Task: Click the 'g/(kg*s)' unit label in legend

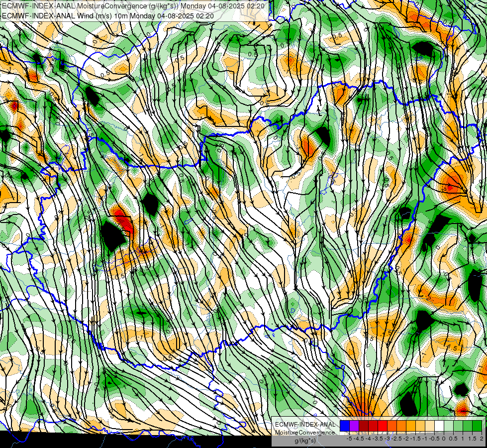Action: [305, 441]
